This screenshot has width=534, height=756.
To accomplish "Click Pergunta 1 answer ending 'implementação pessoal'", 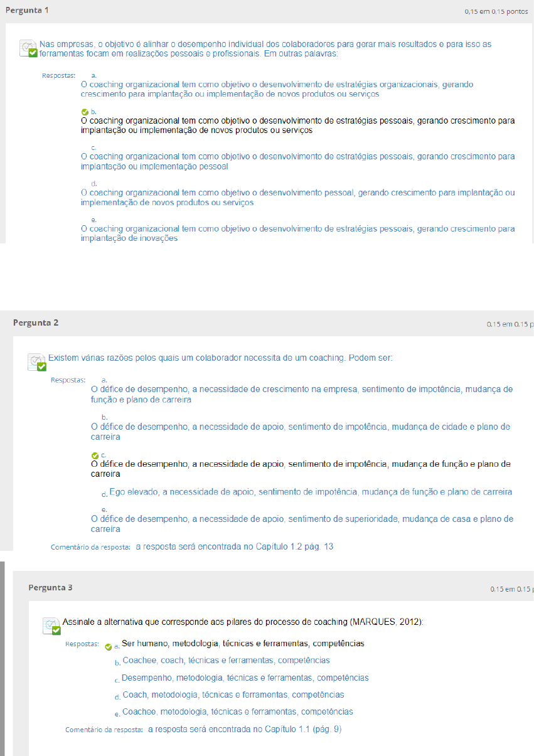I will tap(297, 161).
